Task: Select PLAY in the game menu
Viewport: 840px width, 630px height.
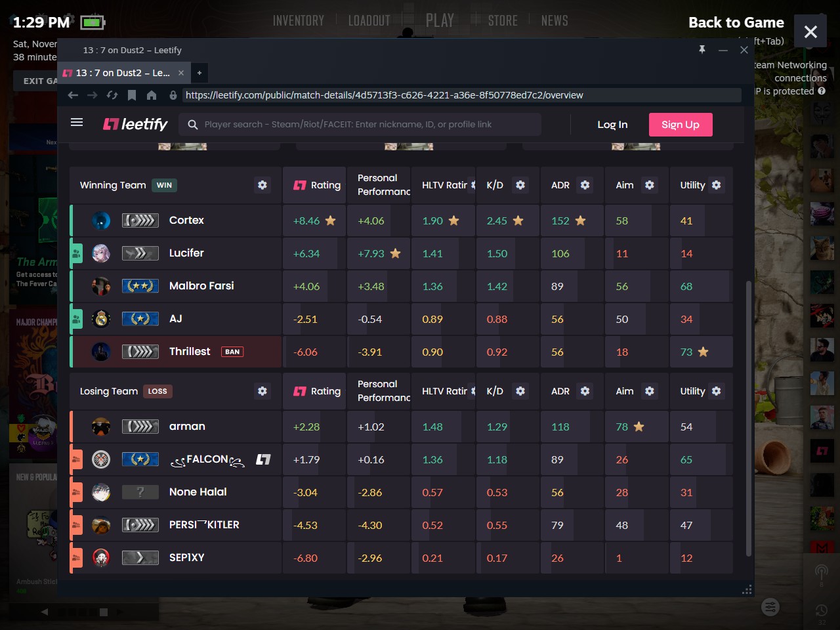Action: tap(440, 21)
